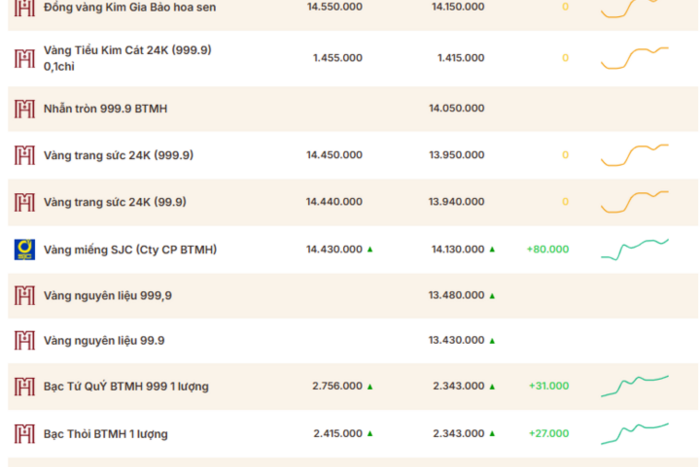700x467 pixels.
Task: Select product name Bạc Tứ Quý BTMH 999 1 lượng
Action: (x=126, y=387)
